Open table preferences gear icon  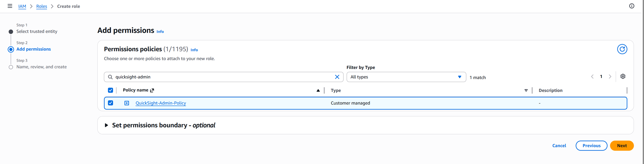coord(623,77)
